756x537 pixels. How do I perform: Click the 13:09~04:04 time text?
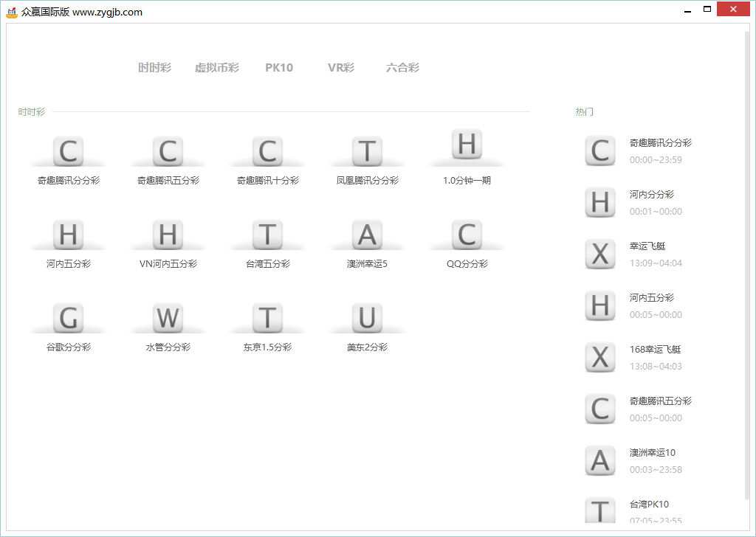[656, 263]
